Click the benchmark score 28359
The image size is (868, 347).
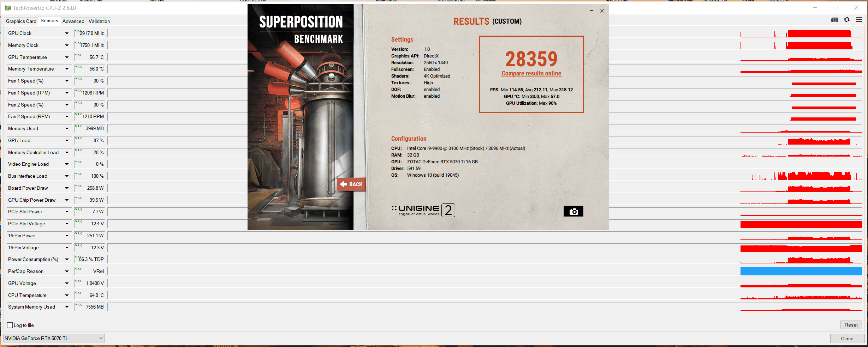[531, 59]
